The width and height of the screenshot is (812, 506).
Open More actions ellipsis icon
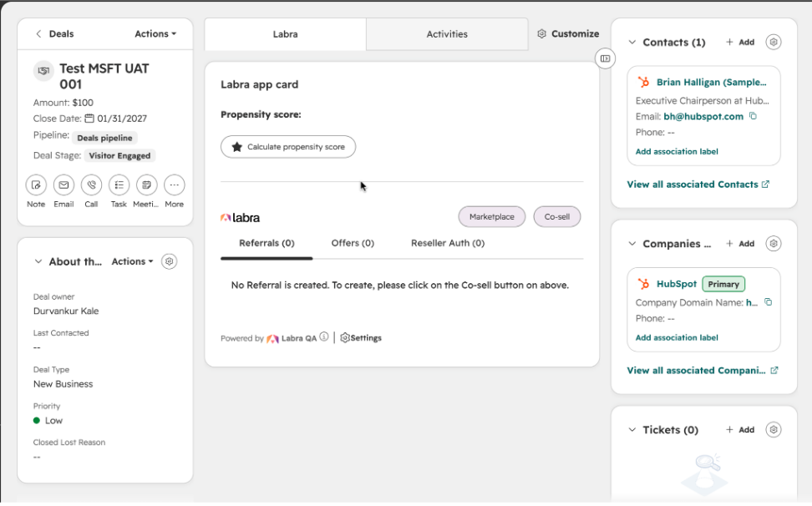[175, 185]
